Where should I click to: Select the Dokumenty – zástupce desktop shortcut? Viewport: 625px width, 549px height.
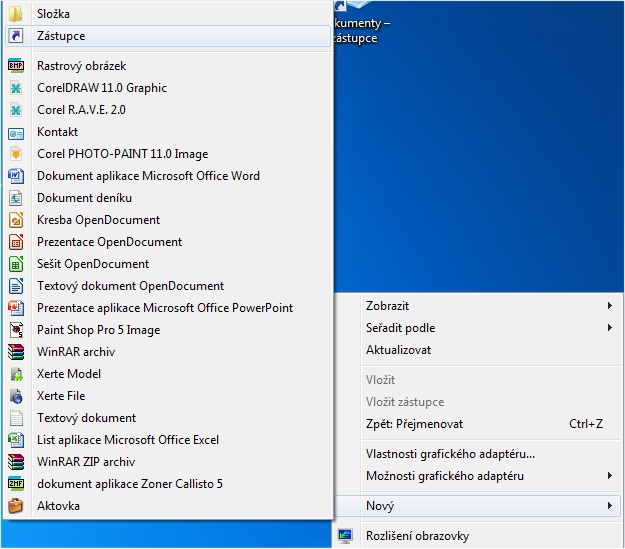point(361,24)
